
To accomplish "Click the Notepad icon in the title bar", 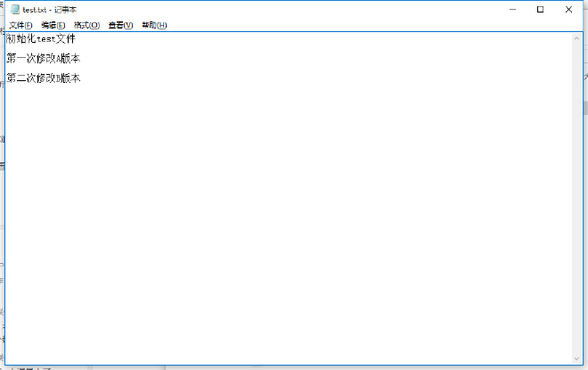I will 14,9.
